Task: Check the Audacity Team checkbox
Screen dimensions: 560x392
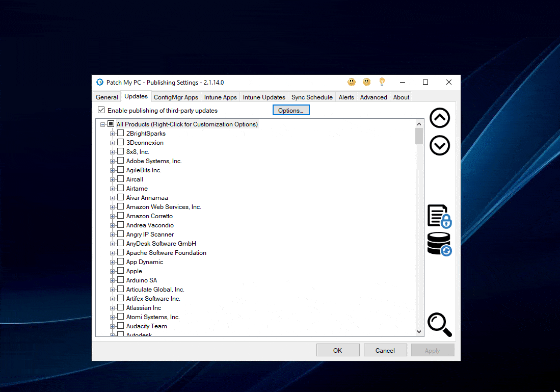Action: tap(121, 326)
